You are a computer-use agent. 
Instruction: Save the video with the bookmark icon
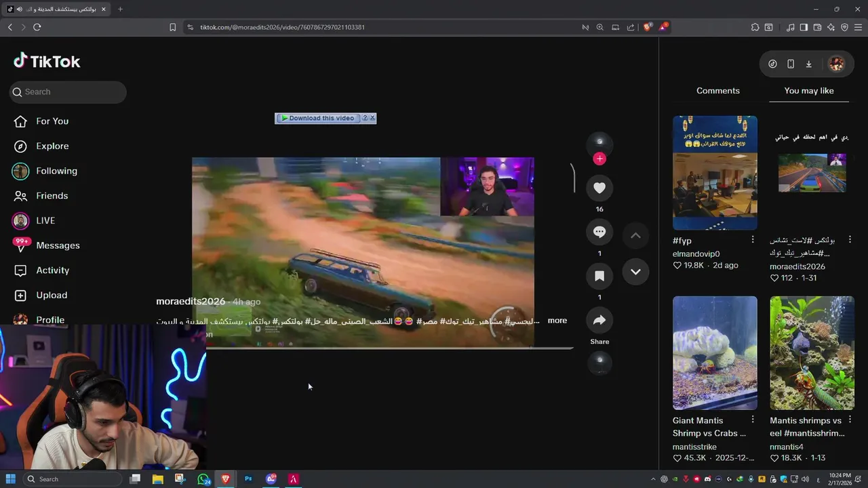pyautogui.click(x=599, y=276)
